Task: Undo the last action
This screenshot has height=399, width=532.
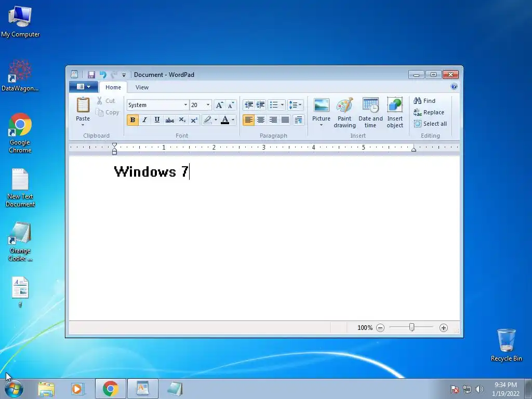Action: [x=103, y=75]
